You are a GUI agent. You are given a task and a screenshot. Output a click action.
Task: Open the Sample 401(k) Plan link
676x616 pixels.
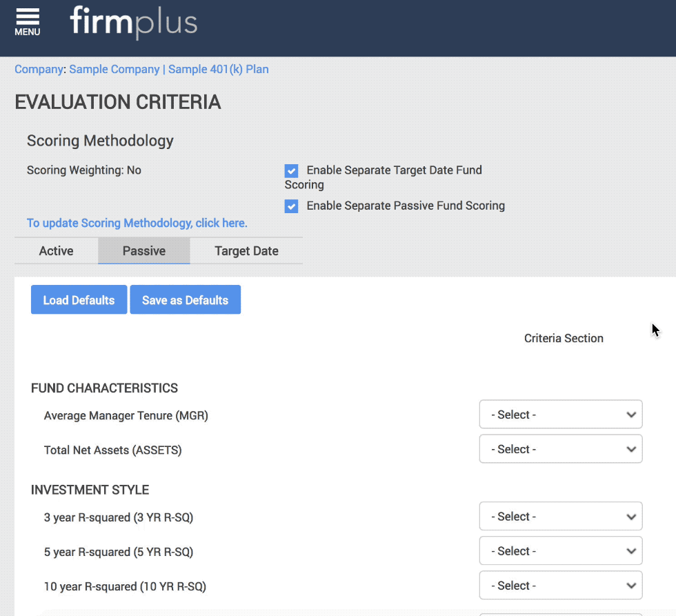pyautogui.click(x=219, y=70)
